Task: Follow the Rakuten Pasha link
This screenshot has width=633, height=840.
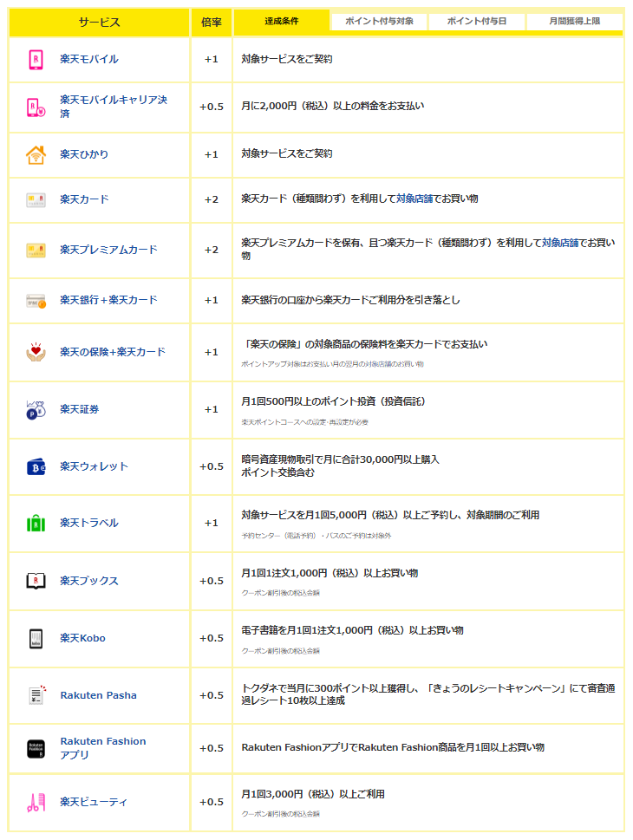Action: coord(98,695)
